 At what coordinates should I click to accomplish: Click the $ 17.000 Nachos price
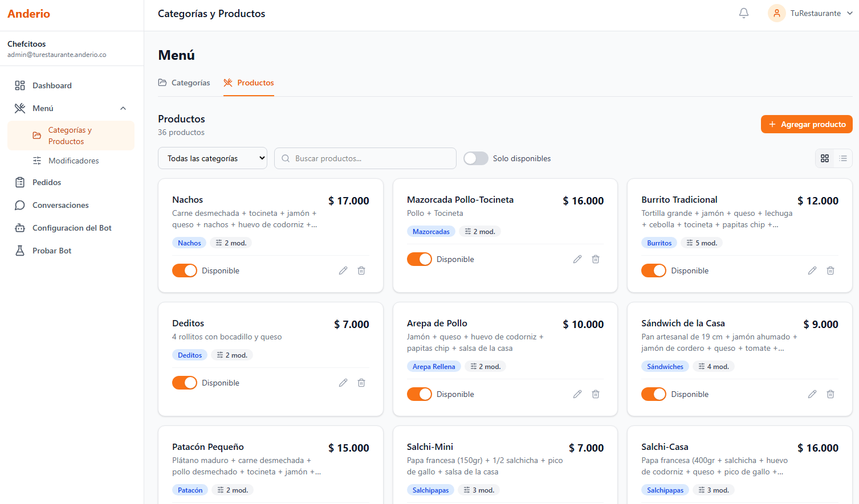[x=349, y=200]
